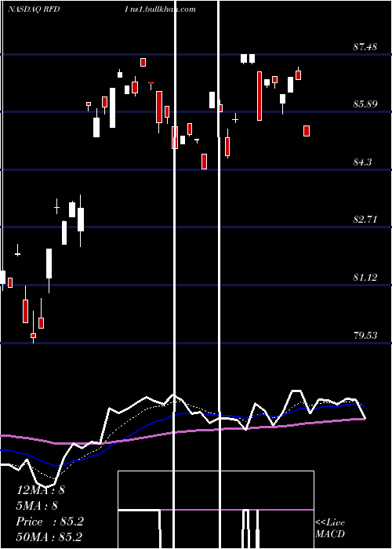Click the 85.89 price level label
The height and width of the screenshot is (549, 392).
(365, 104)
